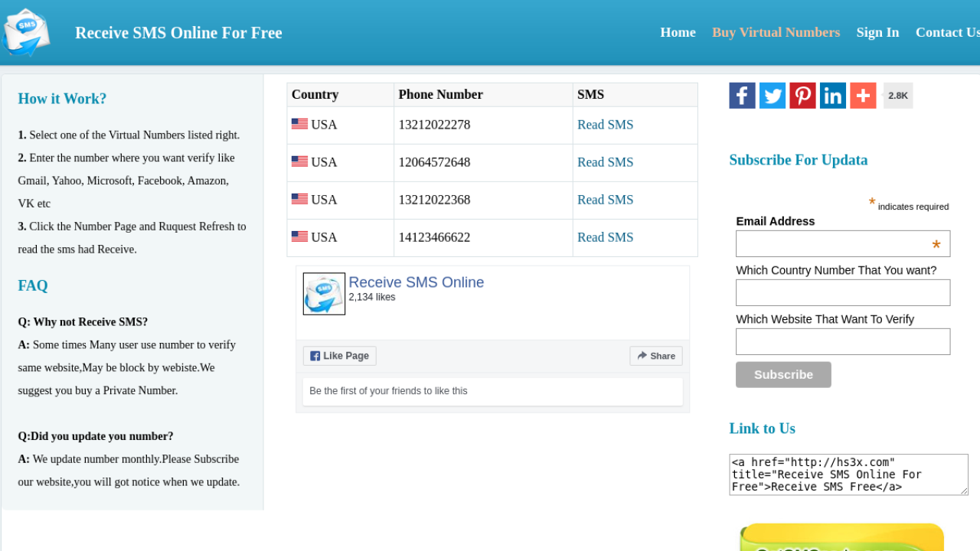
Task: Click the 'Be the first of your friends' text
Action: pyautogui.click(x=388, y=391)
